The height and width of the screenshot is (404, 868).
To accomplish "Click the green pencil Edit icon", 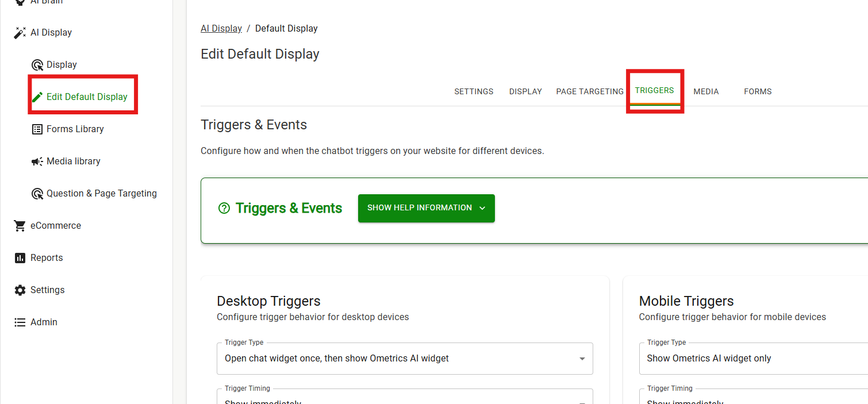I will (x=37, y=97).
